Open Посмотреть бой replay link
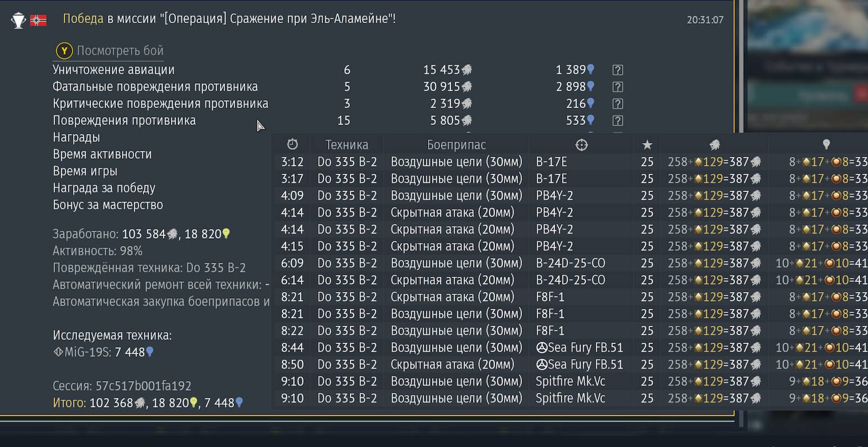 (119, 51)
